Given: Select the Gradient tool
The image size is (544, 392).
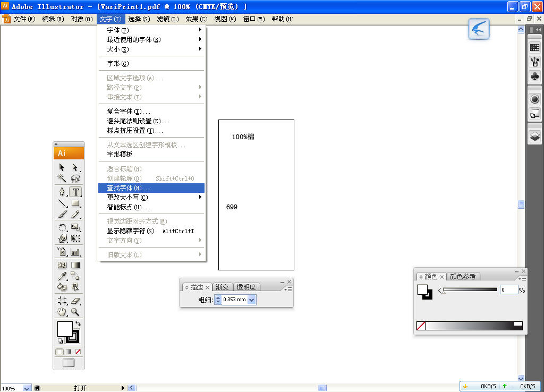Looking at the screenshot, I should [75, 265].
